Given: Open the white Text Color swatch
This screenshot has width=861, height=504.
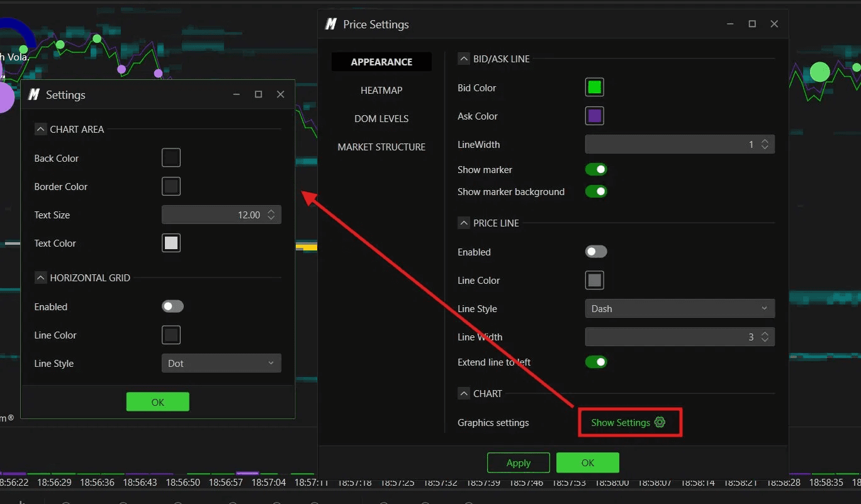Looking at the screenshot, I should (171, 243).
